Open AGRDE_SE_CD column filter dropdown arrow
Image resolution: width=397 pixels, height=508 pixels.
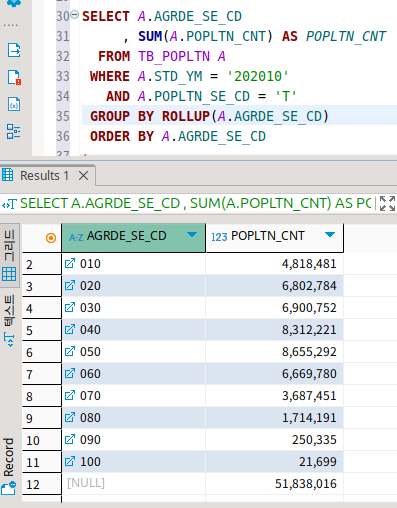point(192,235)
